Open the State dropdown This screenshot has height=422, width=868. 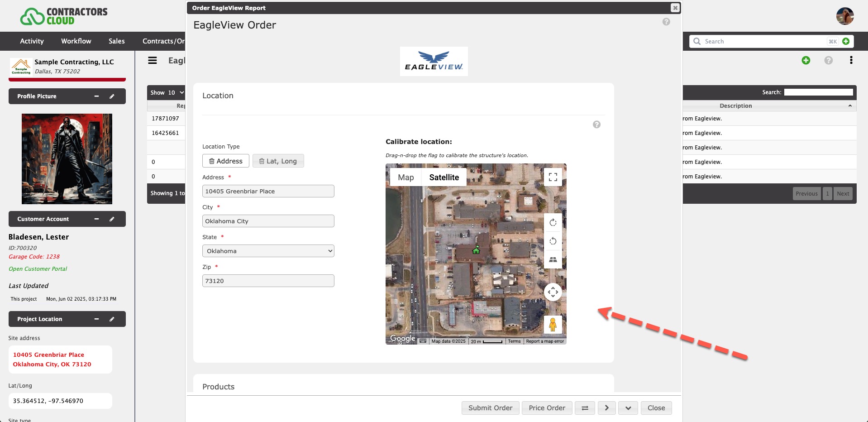[x=268, y=251]
